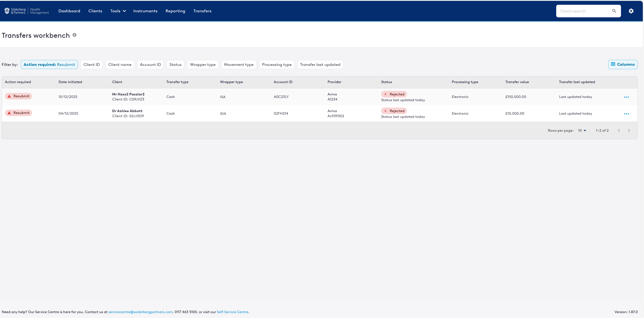Click the service centre email link
Viewport: 644px width, 318px height.
click(x=140, y=312)
